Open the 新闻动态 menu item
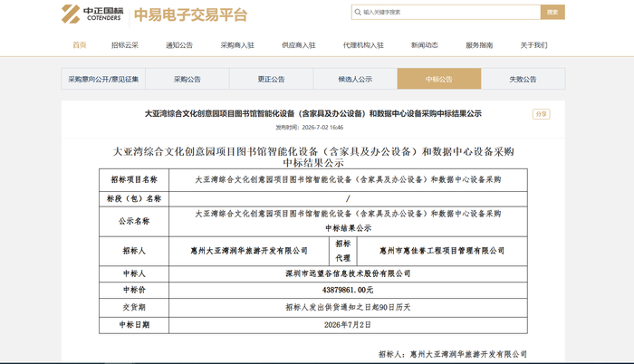 (x=425, y=45)
